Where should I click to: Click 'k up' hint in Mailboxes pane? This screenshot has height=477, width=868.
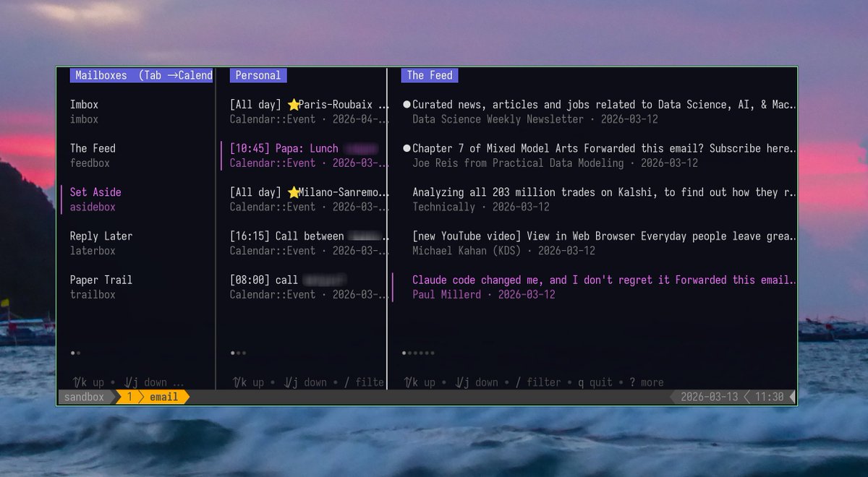click(x=88, y=382)
